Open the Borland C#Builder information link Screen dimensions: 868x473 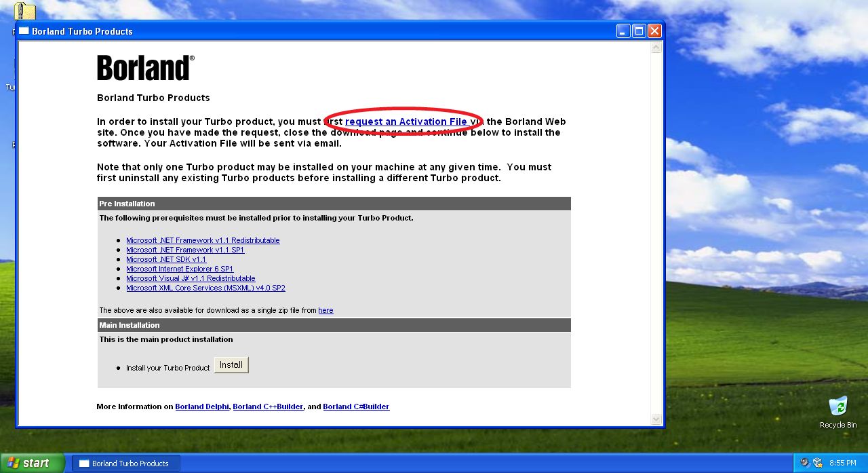tap(356, 406)
